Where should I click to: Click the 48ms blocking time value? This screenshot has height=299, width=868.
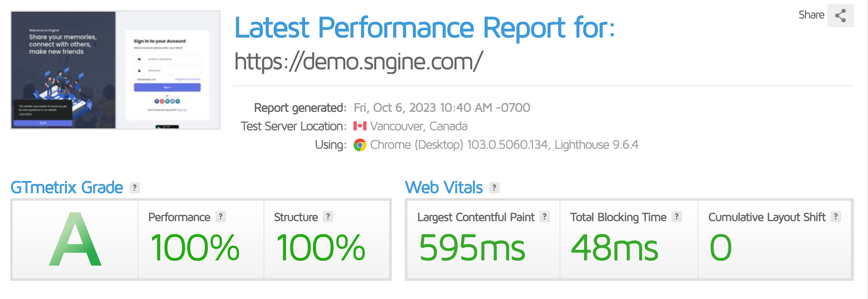tap(614, 248)
